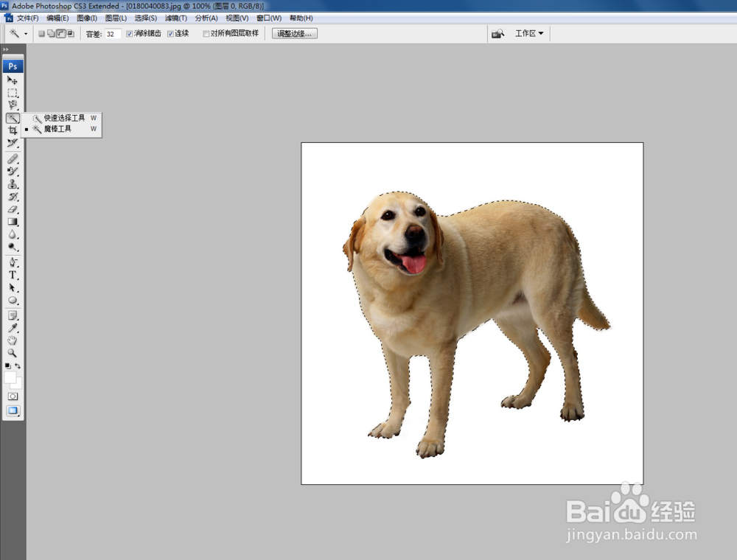Click the foreground color swatch
Viewport: 737px width, 560px height.
click(x=10, y=377)
